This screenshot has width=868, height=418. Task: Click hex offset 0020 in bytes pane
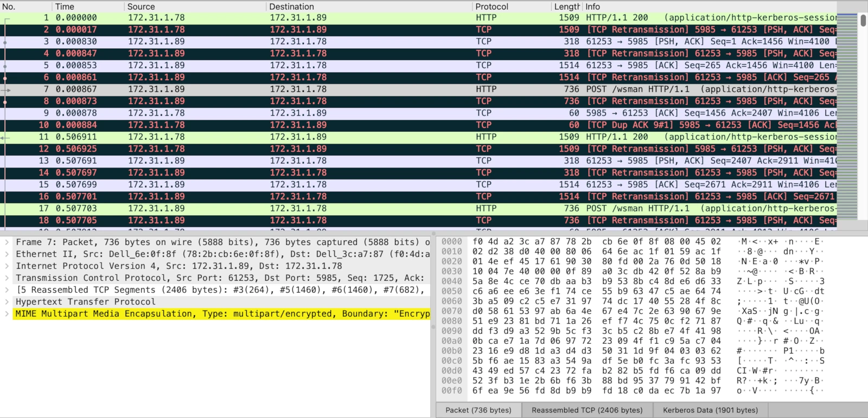point(451,261)
